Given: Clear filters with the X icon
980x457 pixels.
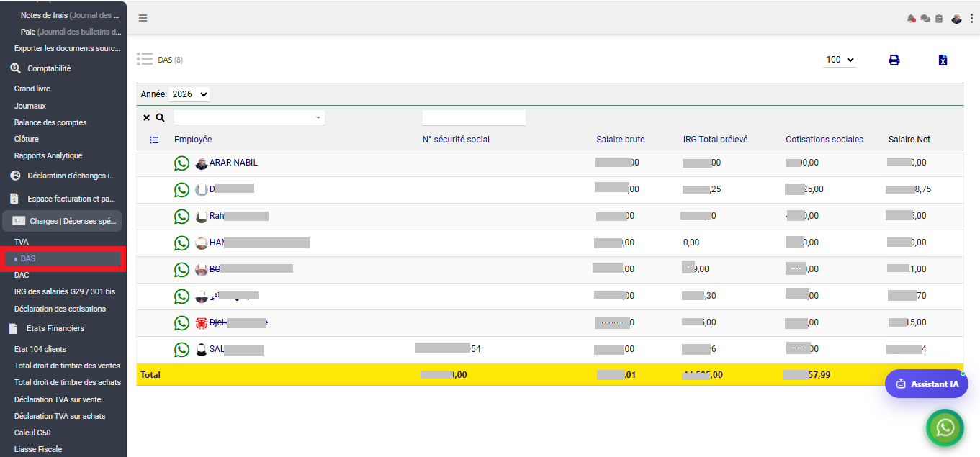Looking at the screenshot, I should click(x=146, y=117).
